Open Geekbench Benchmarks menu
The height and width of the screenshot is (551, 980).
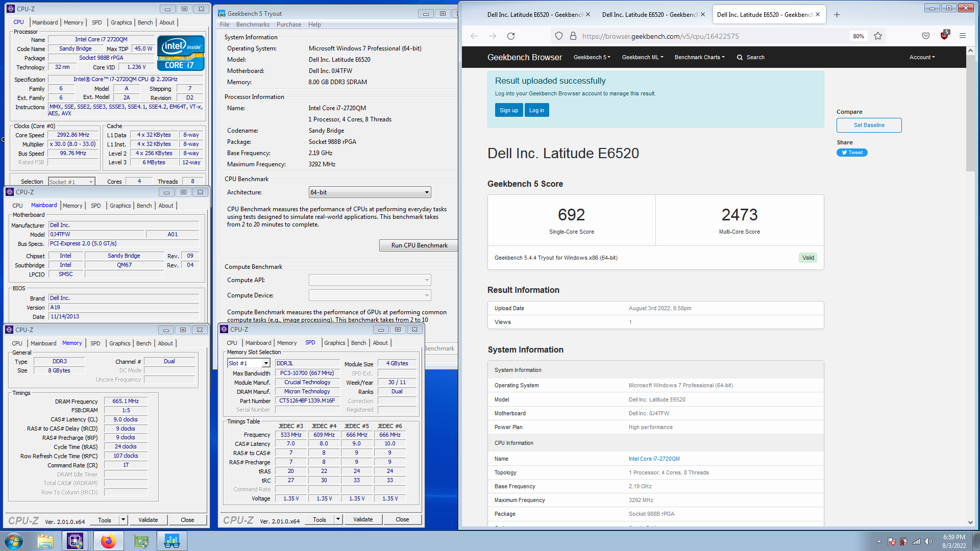(x=253, y=24)
